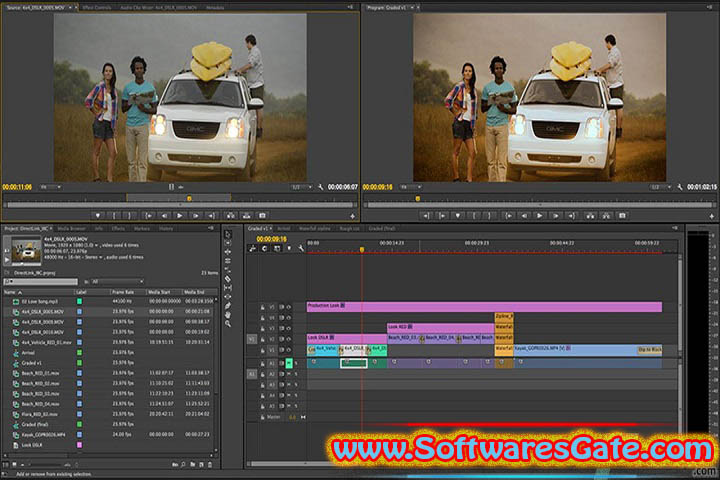This screenshot has width=720, height=480.
Task: Open Source monitor Fit zoom dropdown
Action: pyautogui.click(x=50, y=187)
